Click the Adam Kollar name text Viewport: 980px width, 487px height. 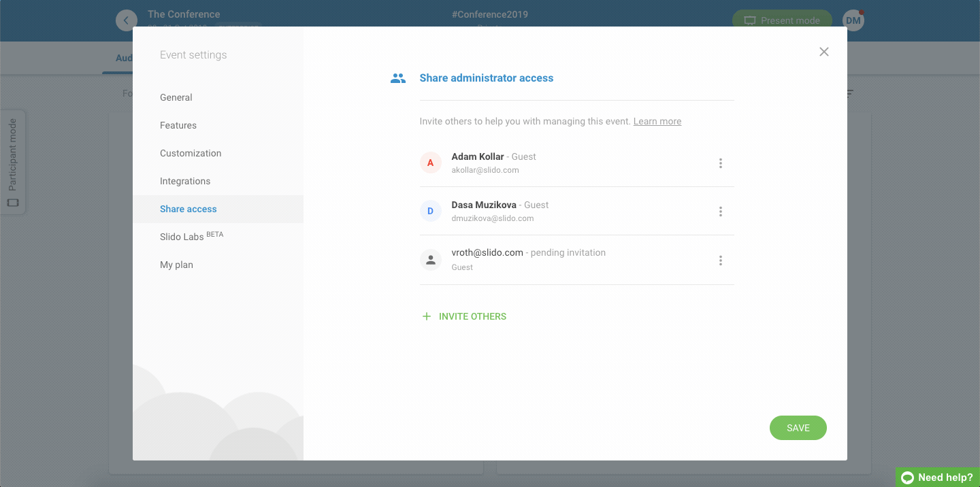pyautogui.click(x=478, y=156)
